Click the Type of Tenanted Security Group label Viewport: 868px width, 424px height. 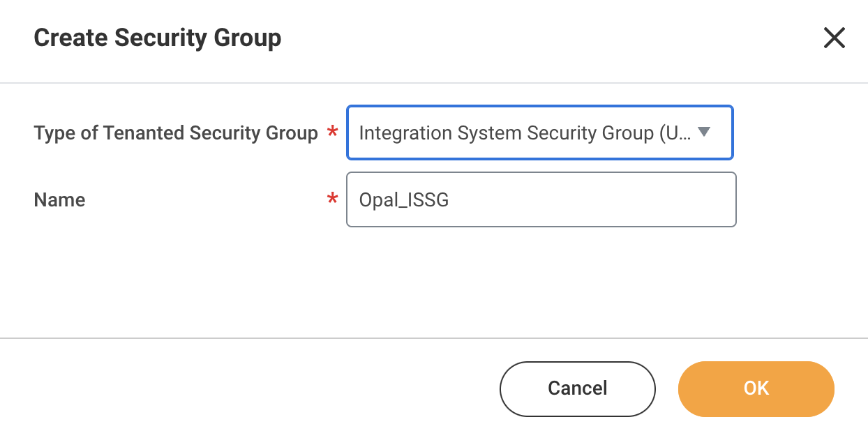coord(176,132)
